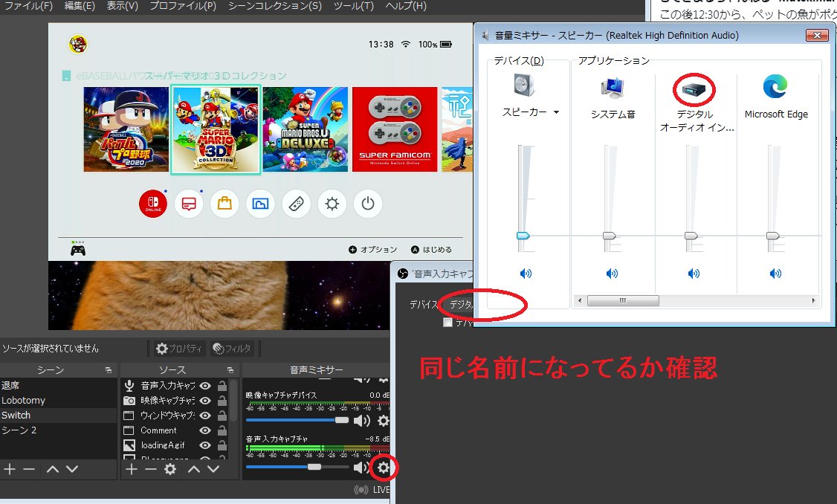This screenshot has height=504, width=837.
Task: Click the right scroll arrow in volume mixer
Action: tap(813, 300)
